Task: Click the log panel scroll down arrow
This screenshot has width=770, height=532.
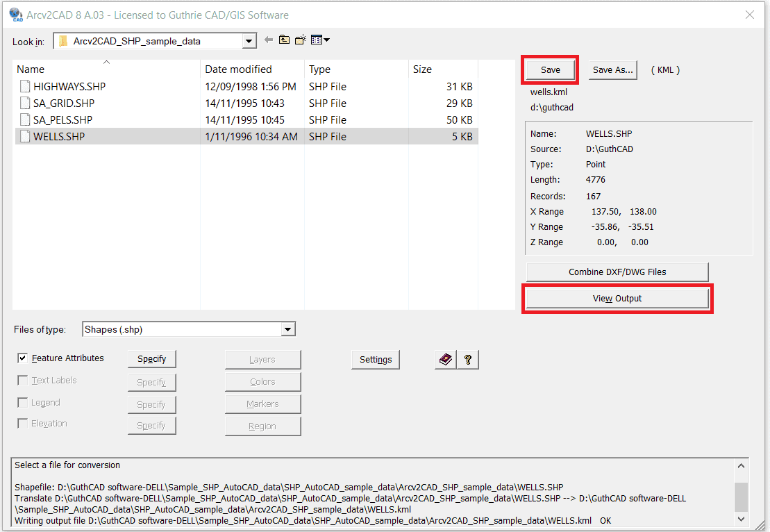Action: coord(741,519)
